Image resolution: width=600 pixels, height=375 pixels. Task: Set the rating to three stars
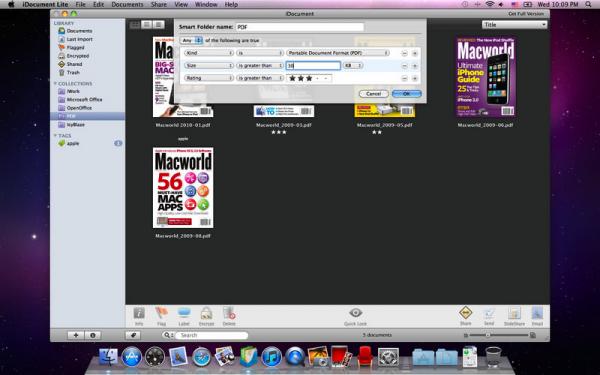pyautogui.click(x=309, y=78)
